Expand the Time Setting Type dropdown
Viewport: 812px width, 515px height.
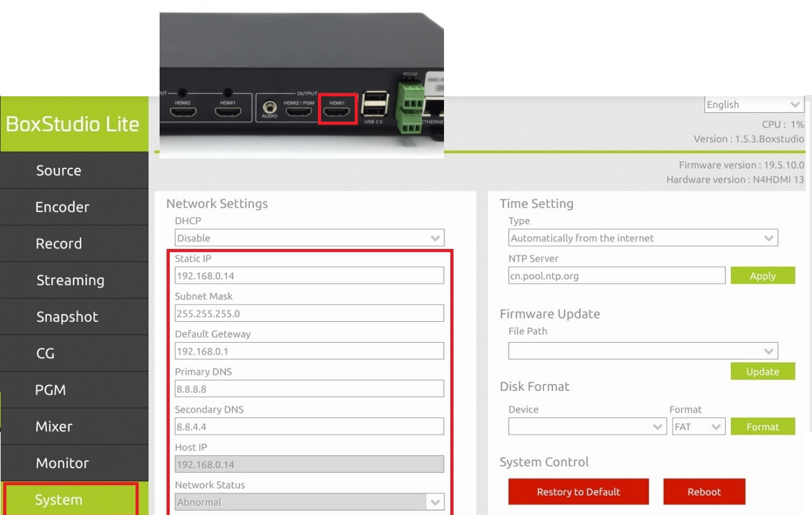coord(643,238)
